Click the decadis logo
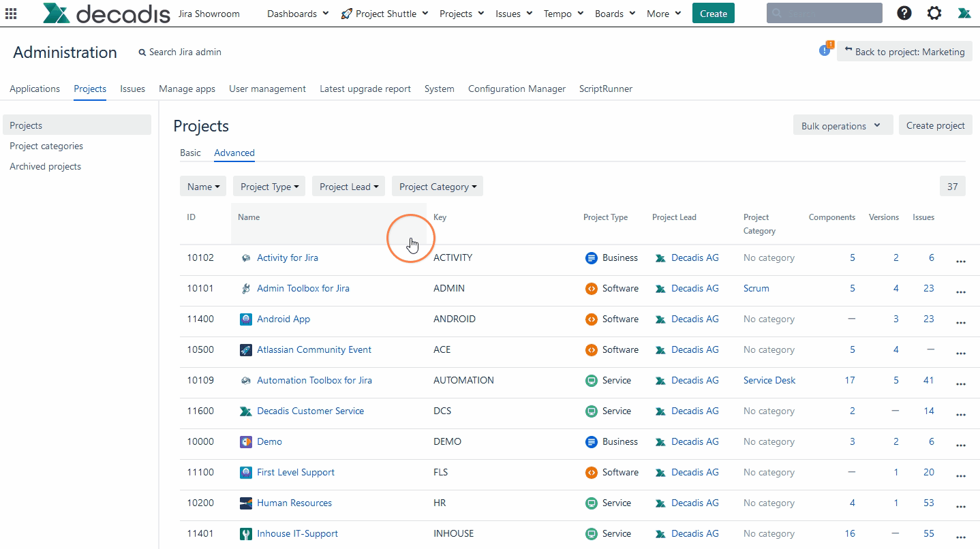Image resolution: width=980 pixels, height=549 pixels. pyautogui.click(x=106, y=14)
